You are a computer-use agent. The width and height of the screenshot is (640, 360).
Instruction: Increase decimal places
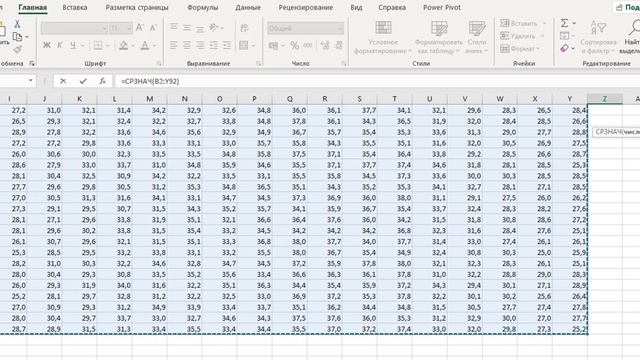325,45
